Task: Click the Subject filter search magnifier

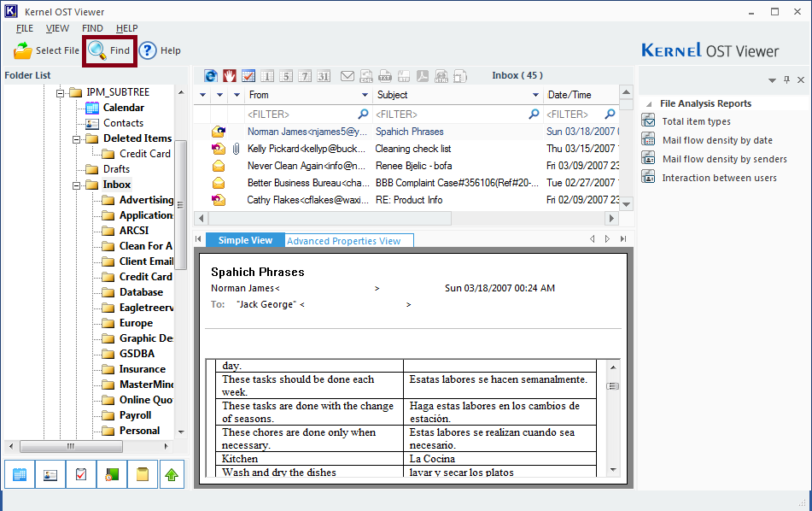Action: click(534, 114)
